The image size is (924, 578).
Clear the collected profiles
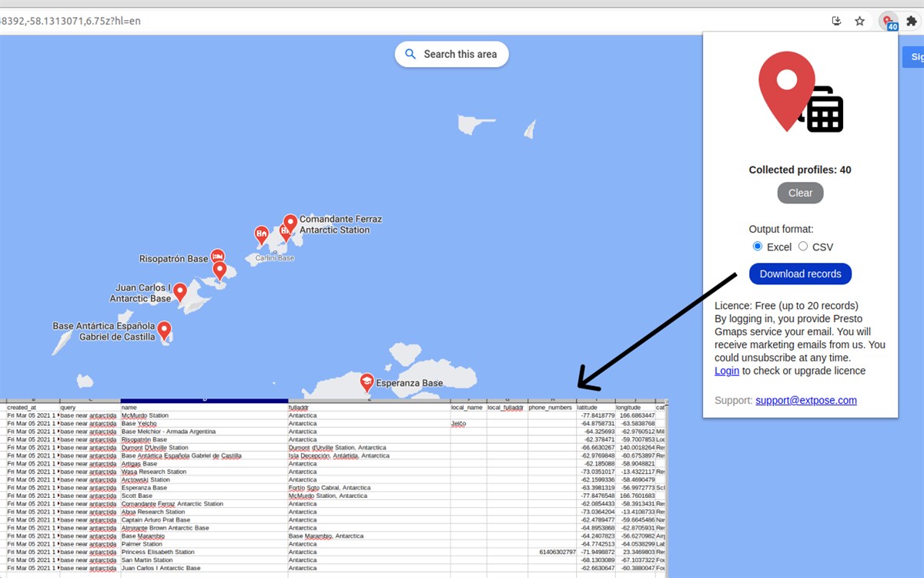click(x=800, y=193)
